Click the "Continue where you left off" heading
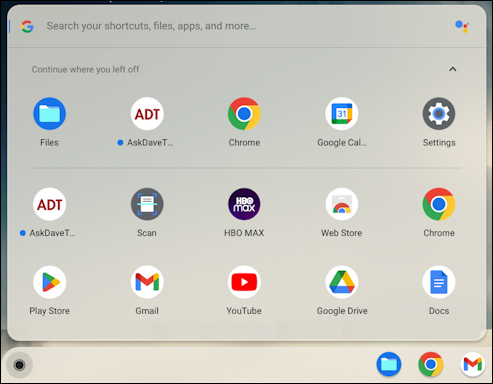The width and height of the screenshot is (493, 384). coord(85,70)
